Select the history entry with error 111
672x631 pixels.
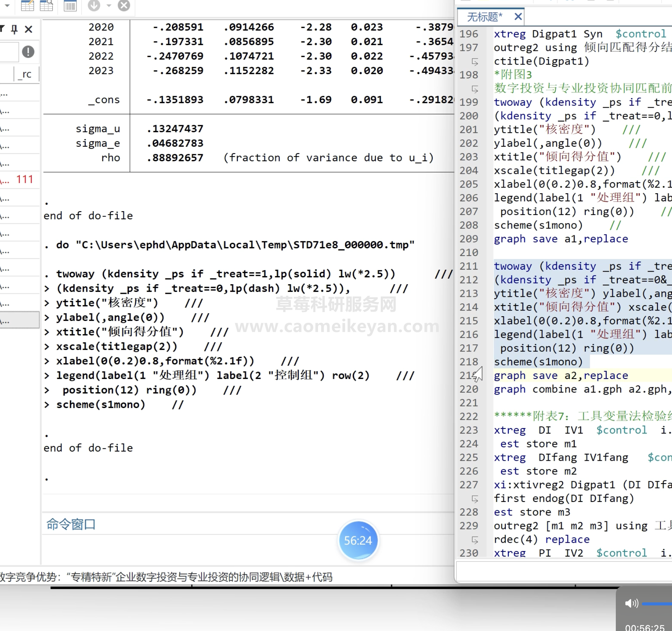tap(19, 179)
